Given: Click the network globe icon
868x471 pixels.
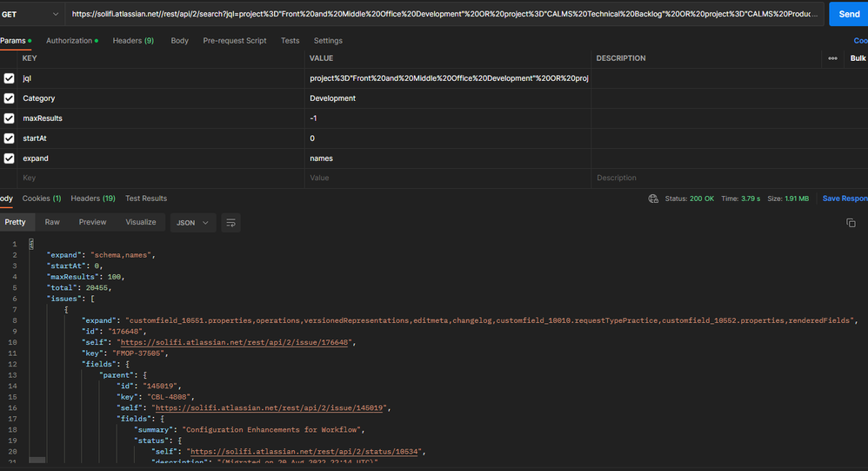Looking at the screenshot, I should pyautogui.click(x=653, y=198).
